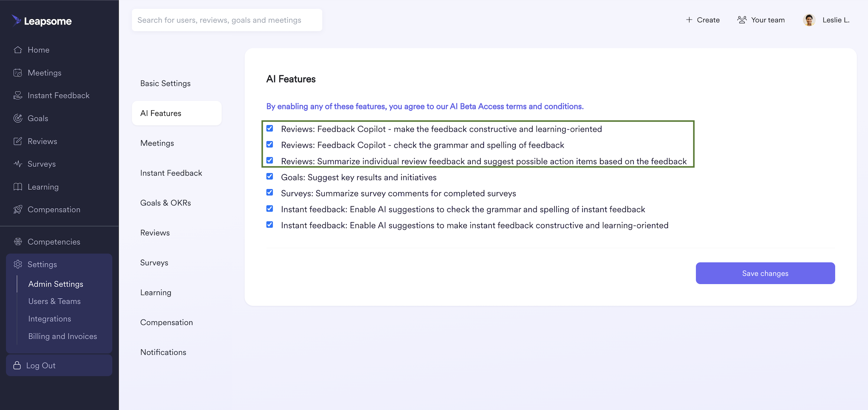The height and width of the screenshot is (410, 868).
Task: Click the Surveys pulse icon
Action: (18, 164)
